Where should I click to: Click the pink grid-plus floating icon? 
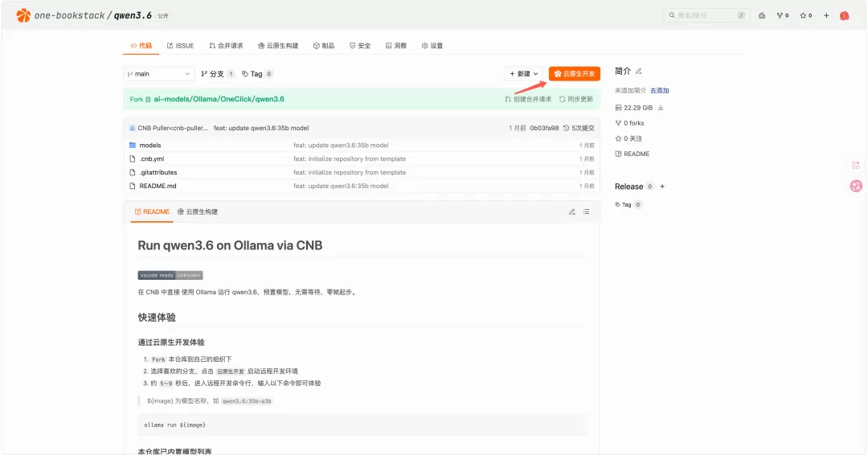tap(856, 165)
